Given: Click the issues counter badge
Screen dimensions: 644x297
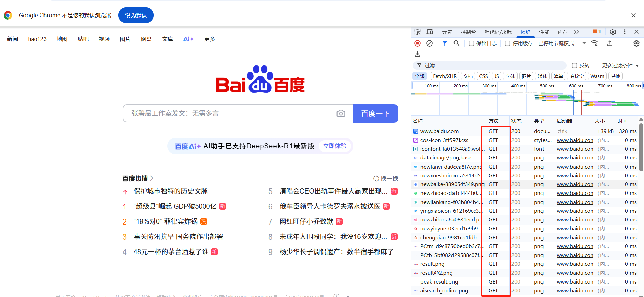Looking at the screenshot, I should (597, 32).
